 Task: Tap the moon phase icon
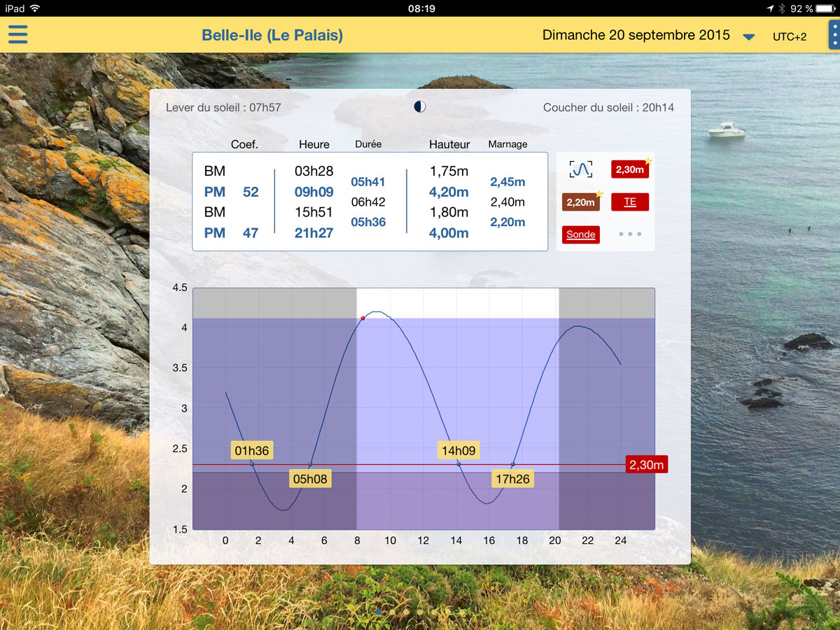click(420, 106)
